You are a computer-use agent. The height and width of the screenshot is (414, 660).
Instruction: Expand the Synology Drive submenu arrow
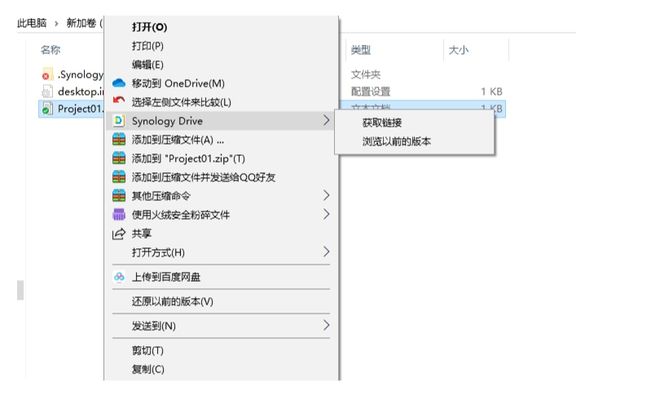pyautogui.click(x=326, y=121)
